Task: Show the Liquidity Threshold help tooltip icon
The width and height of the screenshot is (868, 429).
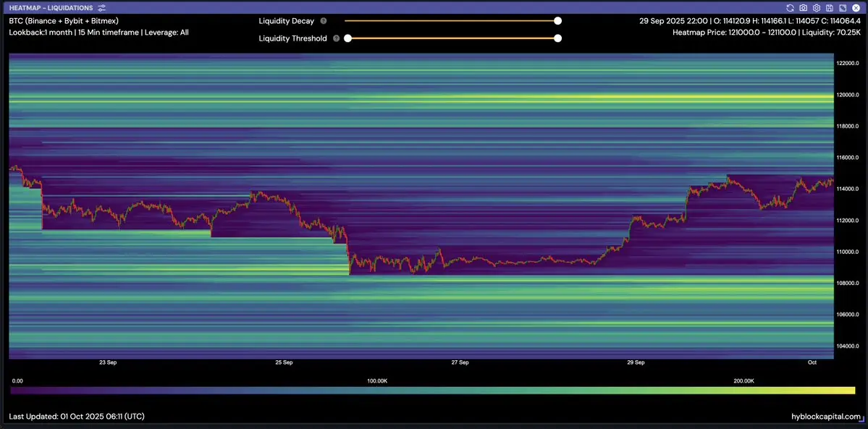Action: click(x=336, y=38)
